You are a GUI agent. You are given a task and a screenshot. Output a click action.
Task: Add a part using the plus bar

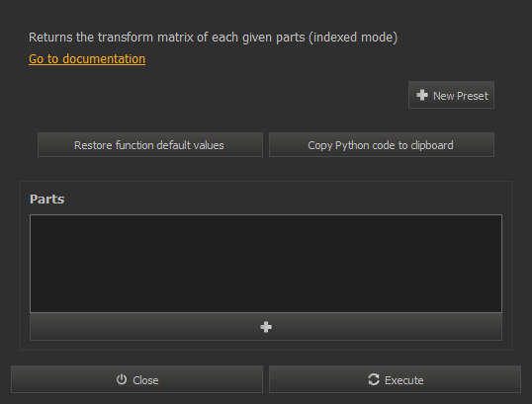click(266, 327)
